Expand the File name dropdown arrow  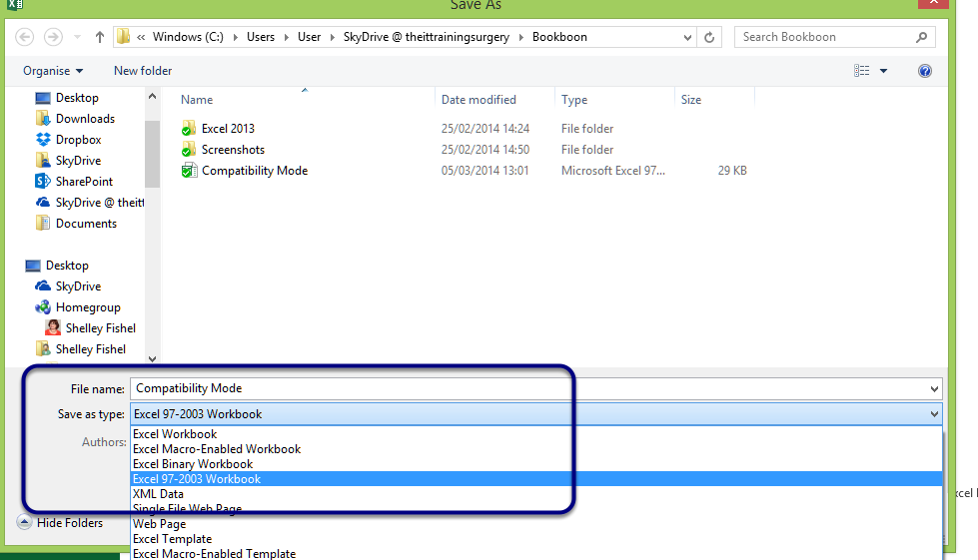point(934,388)
